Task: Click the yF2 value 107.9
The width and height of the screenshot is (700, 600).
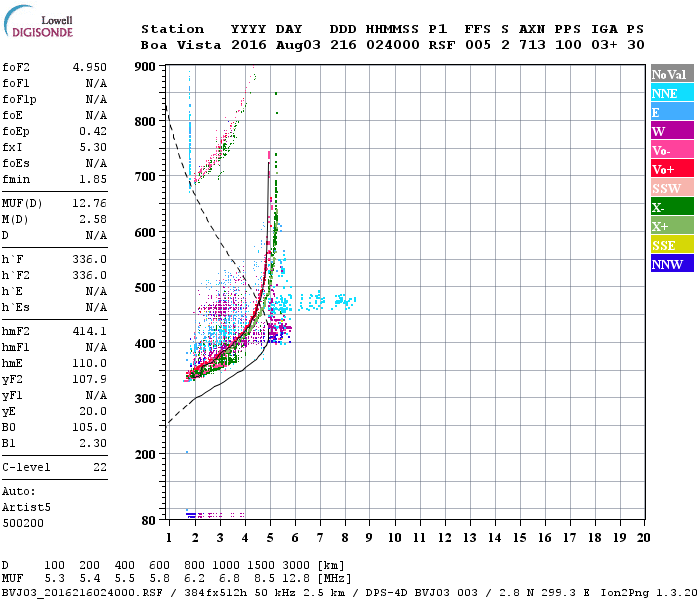Action: tap(90, 379)
